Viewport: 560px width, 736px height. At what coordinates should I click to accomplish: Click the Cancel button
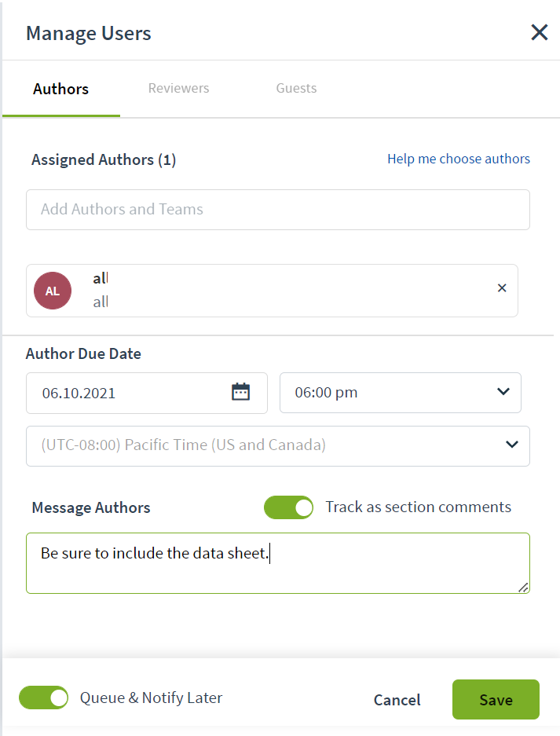pos(397,700)
